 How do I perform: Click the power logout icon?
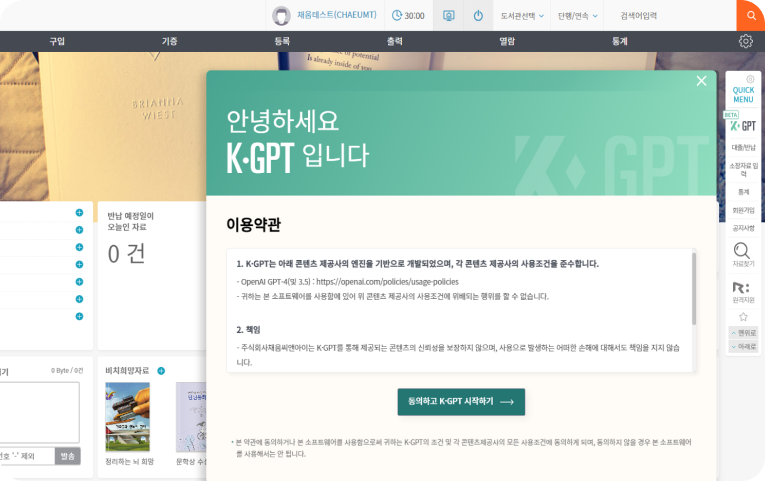(x=478, y=16)
